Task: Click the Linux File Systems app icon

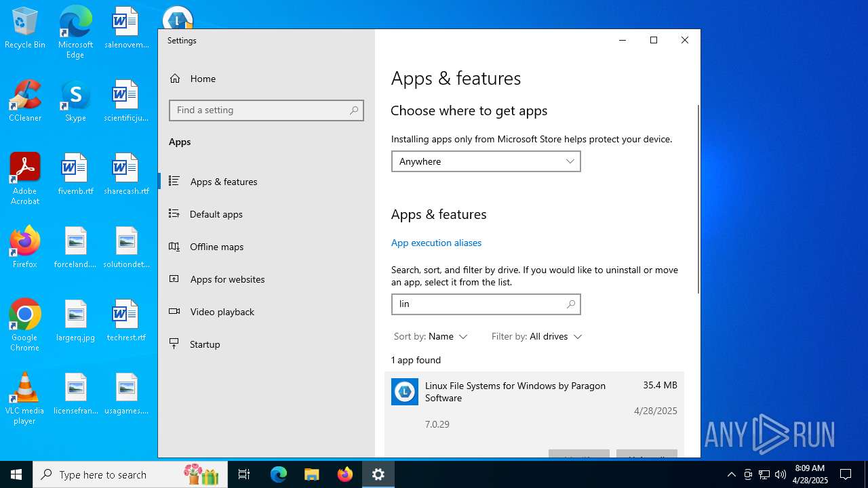Action: pyautogui.click(x=405, y=392)
